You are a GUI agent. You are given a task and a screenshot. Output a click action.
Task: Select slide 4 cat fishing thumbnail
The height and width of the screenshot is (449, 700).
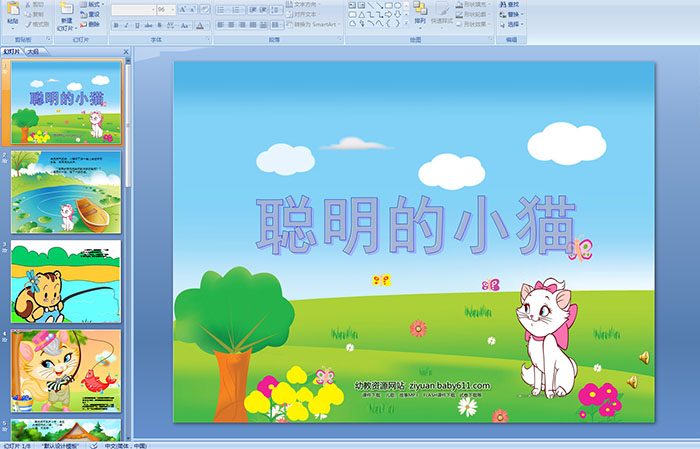click(x=66, y=371)
